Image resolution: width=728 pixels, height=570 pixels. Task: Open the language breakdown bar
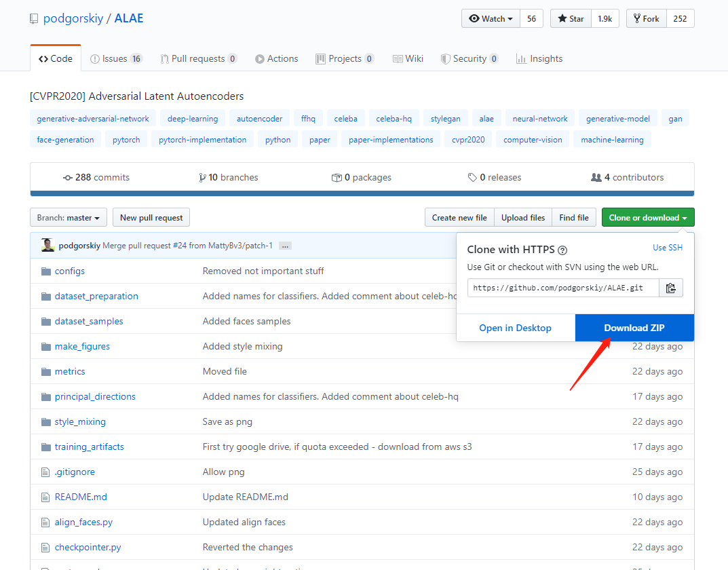pos(362,193)
